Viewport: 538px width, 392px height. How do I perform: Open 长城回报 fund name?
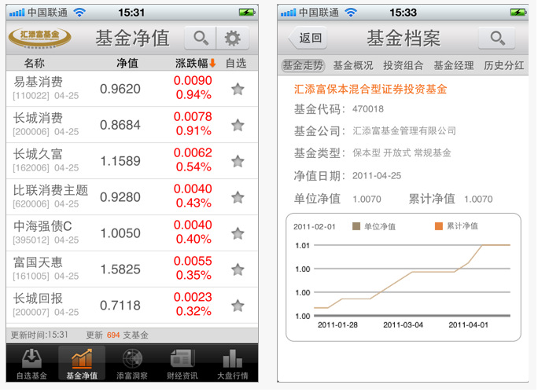click(38, 299)
